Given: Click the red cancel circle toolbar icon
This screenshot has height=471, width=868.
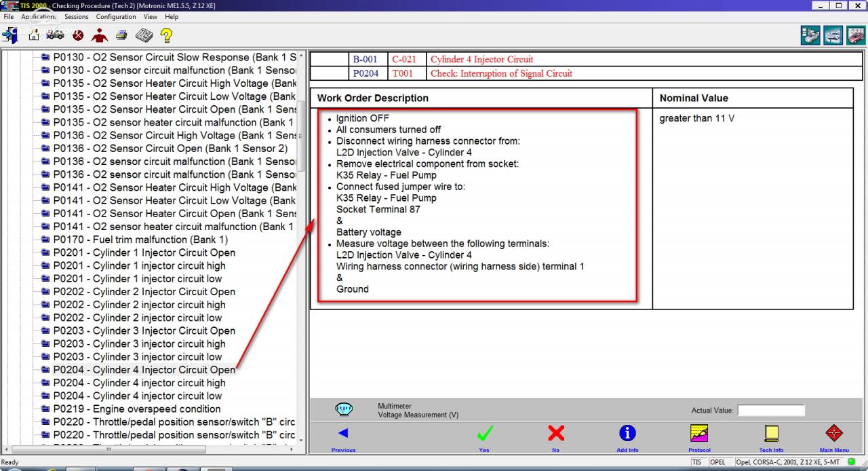Looking at the screenshot, I should (x=78, y=35).
